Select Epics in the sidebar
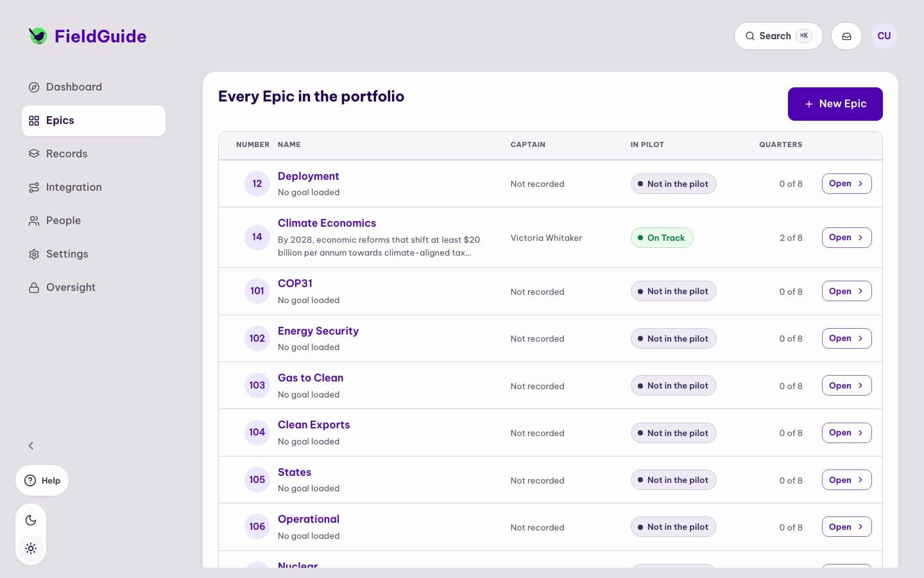This screenshot has height=578, width=924. (94, 121)
